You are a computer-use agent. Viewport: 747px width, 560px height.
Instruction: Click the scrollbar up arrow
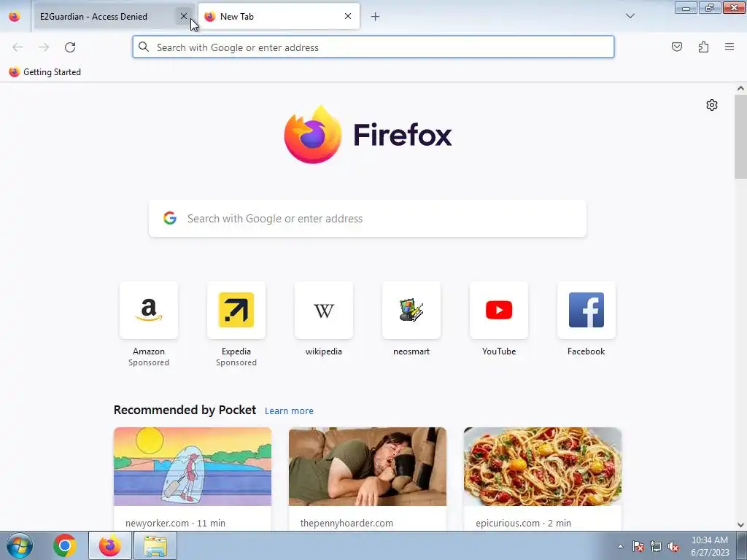740,88
